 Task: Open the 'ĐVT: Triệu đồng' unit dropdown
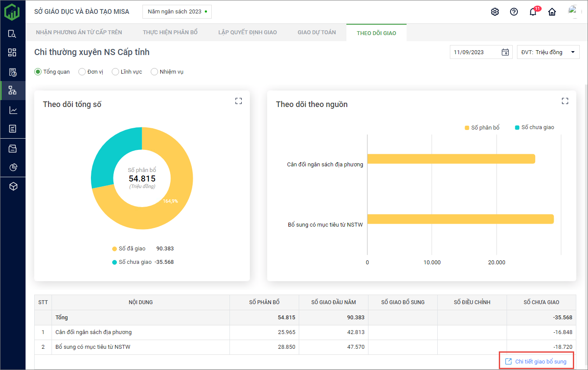(548, 52)
